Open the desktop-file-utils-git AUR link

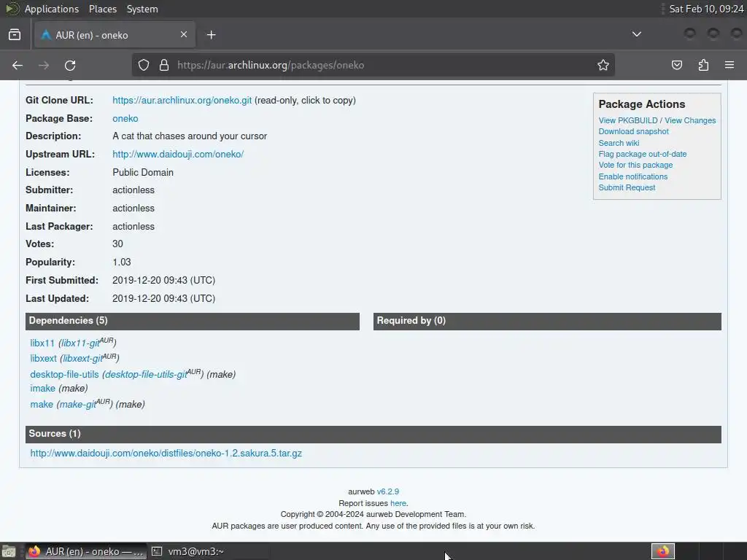coord(146,374)
